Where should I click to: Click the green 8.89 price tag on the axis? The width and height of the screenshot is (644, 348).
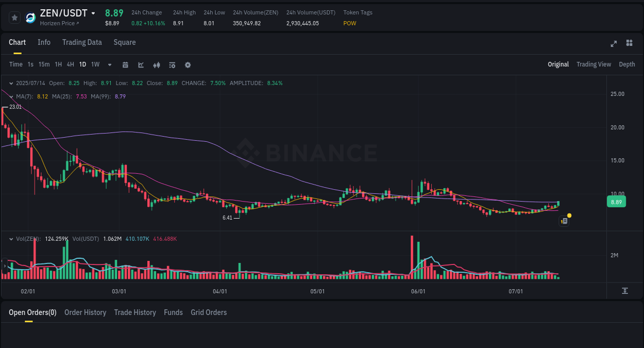[616, 202]
